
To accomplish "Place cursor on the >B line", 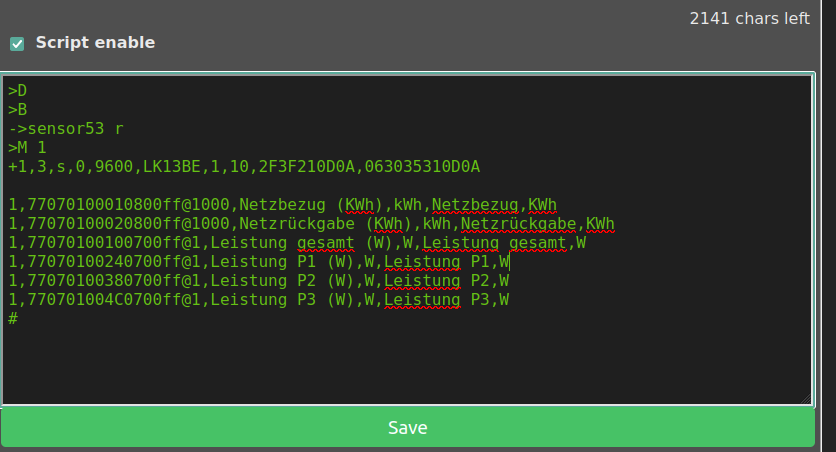I will pos(18,110).
